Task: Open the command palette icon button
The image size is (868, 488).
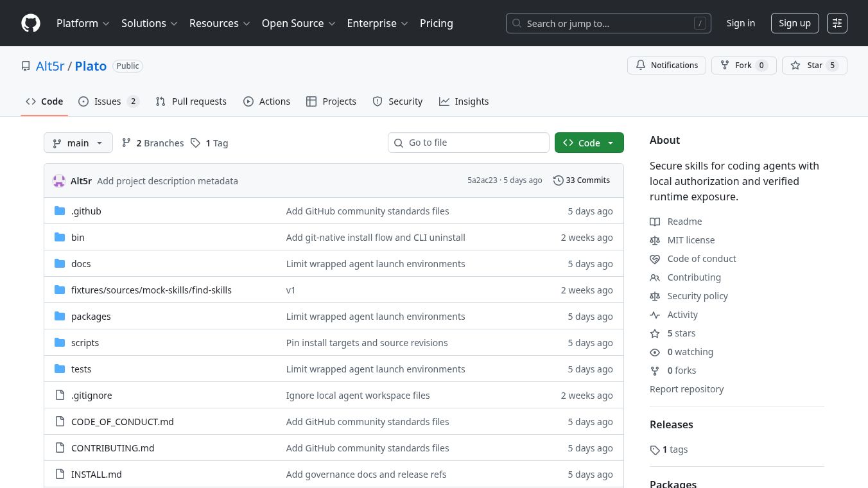Action: 837,23
